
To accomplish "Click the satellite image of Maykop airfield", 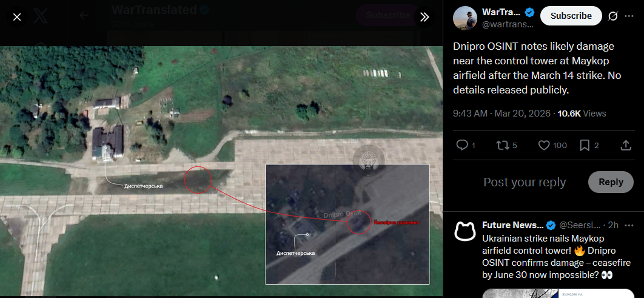I will 221,171.
